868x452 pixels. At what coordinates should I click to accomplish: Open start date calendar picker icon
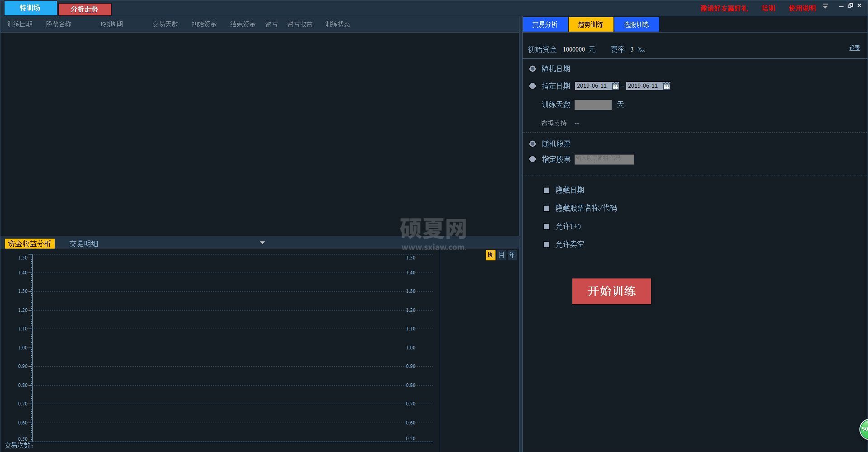[x=615, y=86]
